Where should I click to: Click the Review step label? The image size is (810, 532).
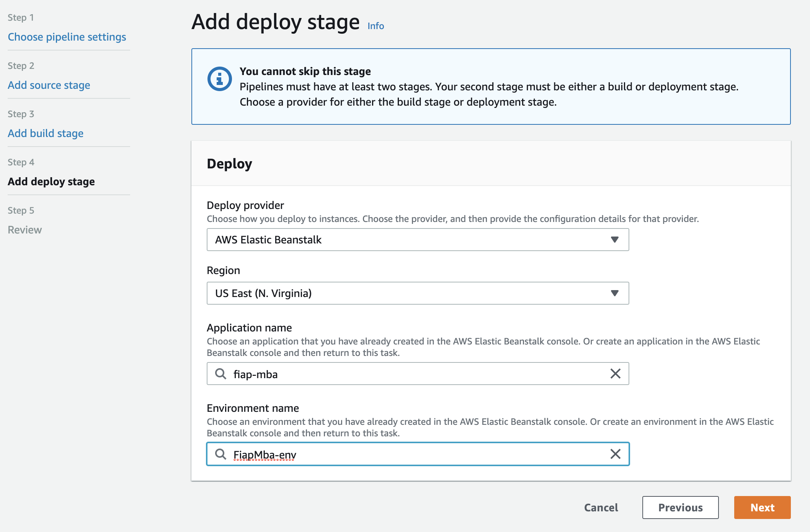[x=25, y=230]
